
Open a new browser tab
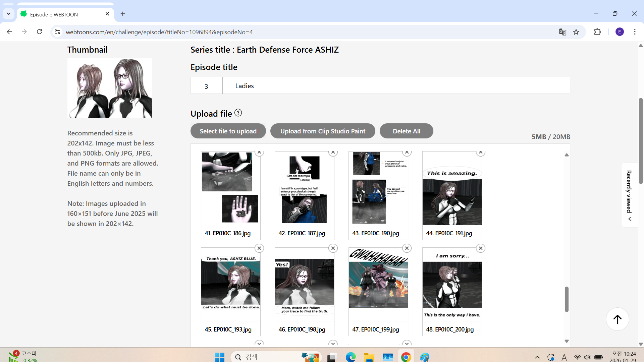[123, 14]
